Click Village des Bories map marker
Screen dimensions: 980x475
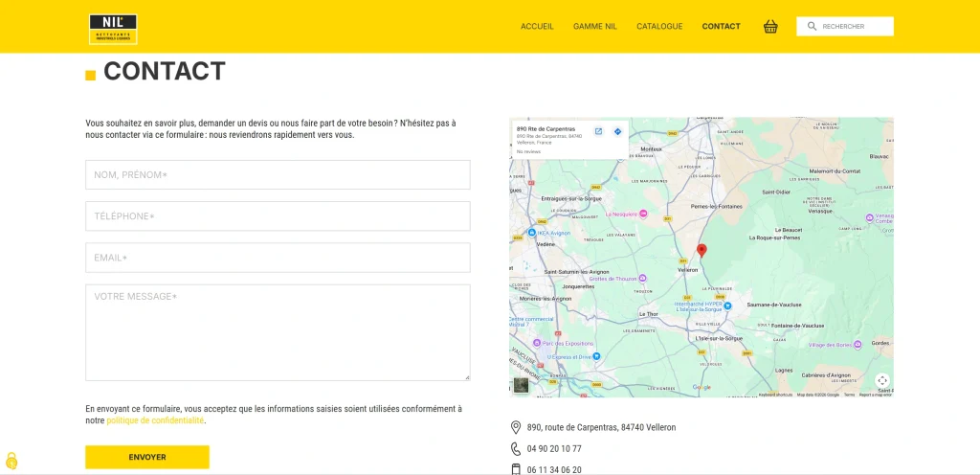(x=857, y=345)
